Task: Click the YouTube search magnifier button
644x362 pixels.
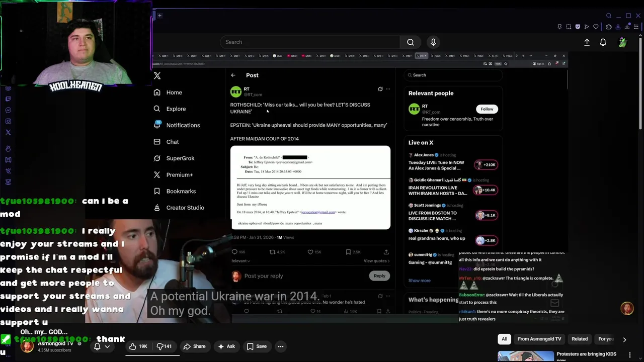Action: 411,42
